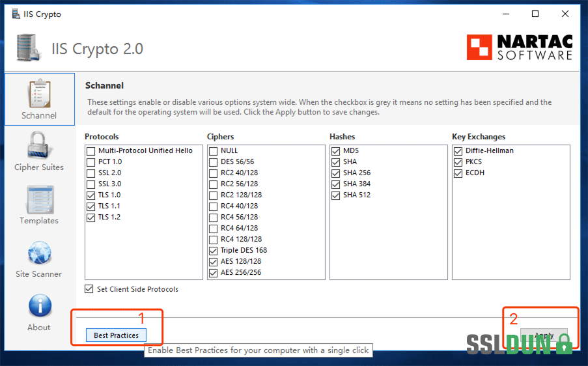Click the Protocols column heading

[102, 137]
